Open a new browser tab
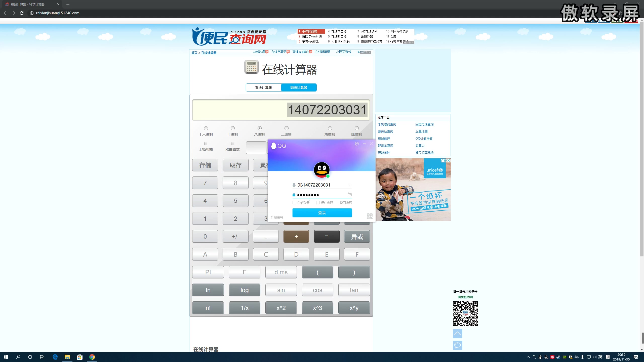The height and width of the screenshot is (362, 644). coord(68,4)
